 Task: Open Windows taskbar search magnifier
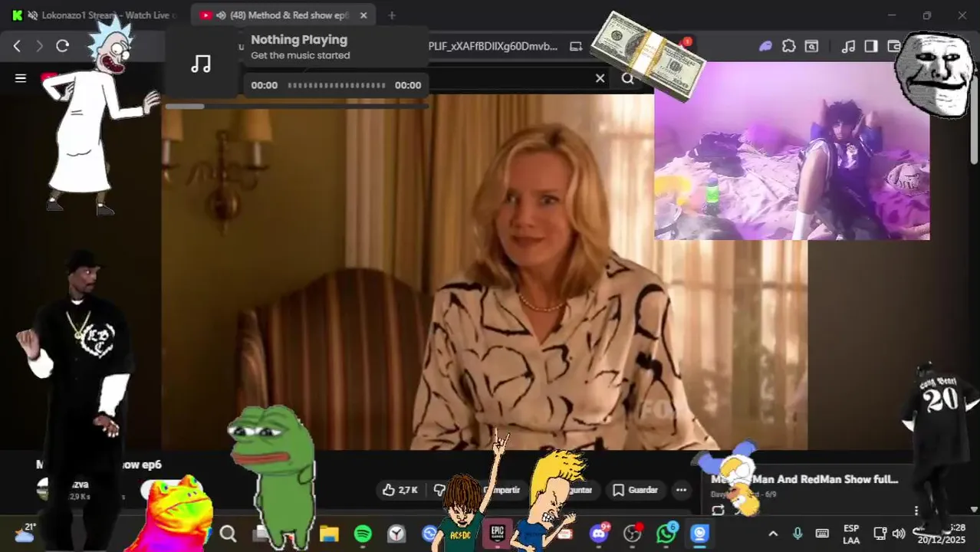pos(228,534)
